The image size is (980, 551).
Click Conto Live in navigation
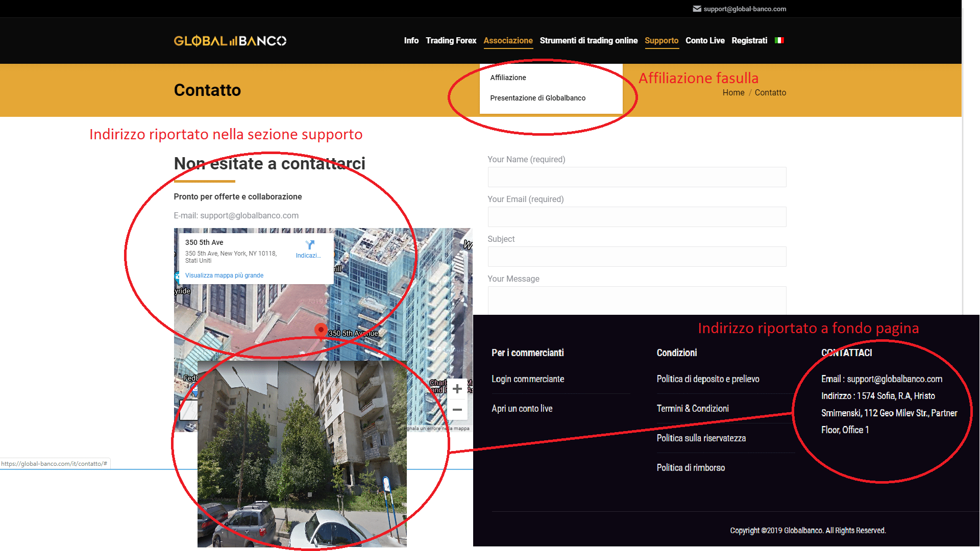pos(705,40)
